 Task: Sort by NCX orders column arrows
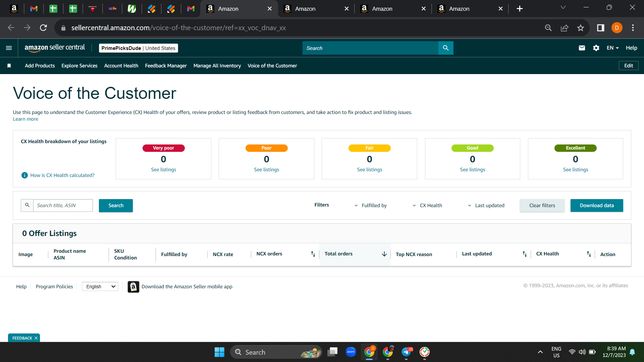tap(313, 254)
